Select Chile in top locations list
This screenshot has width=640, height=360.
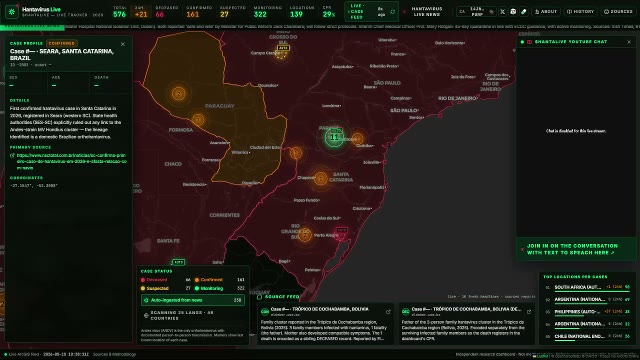pyautogui.click(x=588, y=336)
